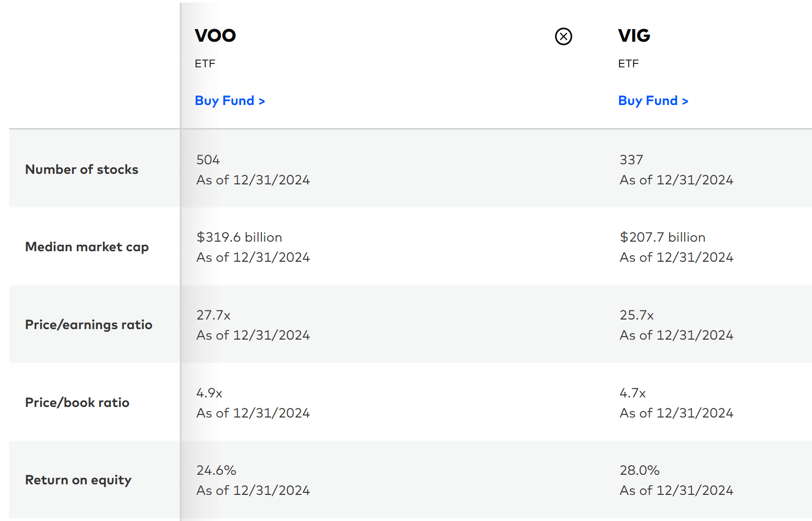This screenshot has width=812, height=521.
Task: Click VOO's 504 number of stocks value
Action: pyautogui.click(x=207, y=159)
